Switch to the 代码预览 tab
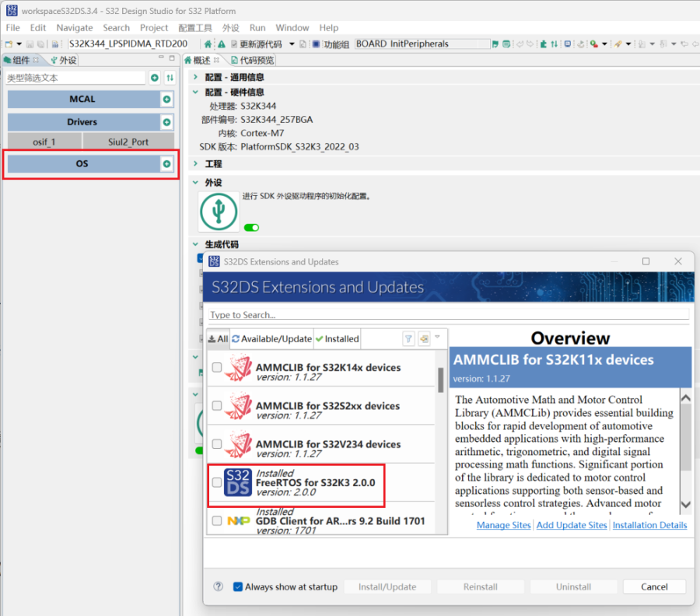Viewport: 700px width, 616px height. point(252,60)
